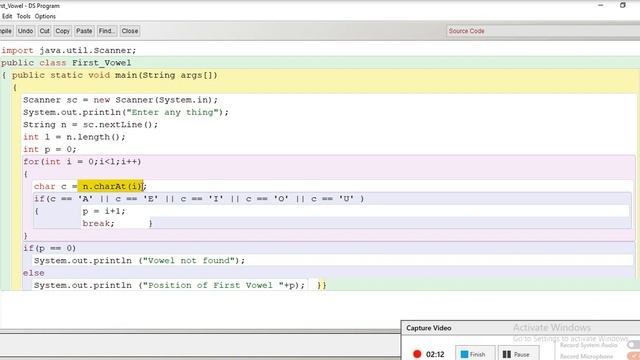The height and width of the screenshot is (360, 640).
Task: Open the Source Code view dropdown
Action: pyautogui.click(x=543, y=31)
